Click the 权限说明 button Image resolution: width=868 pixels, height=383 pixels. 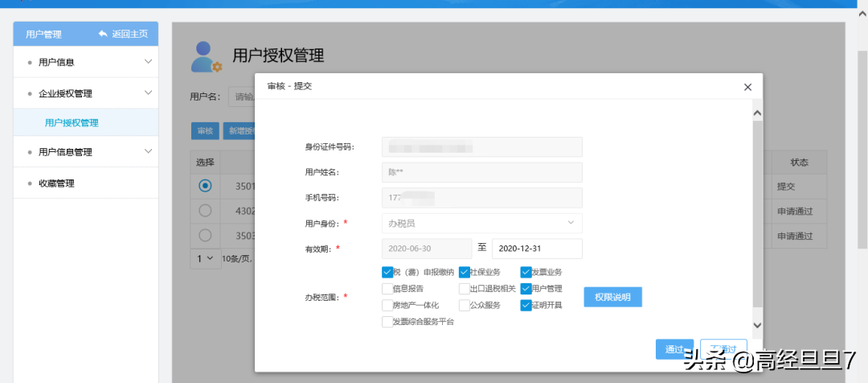[x=612, y=297]
